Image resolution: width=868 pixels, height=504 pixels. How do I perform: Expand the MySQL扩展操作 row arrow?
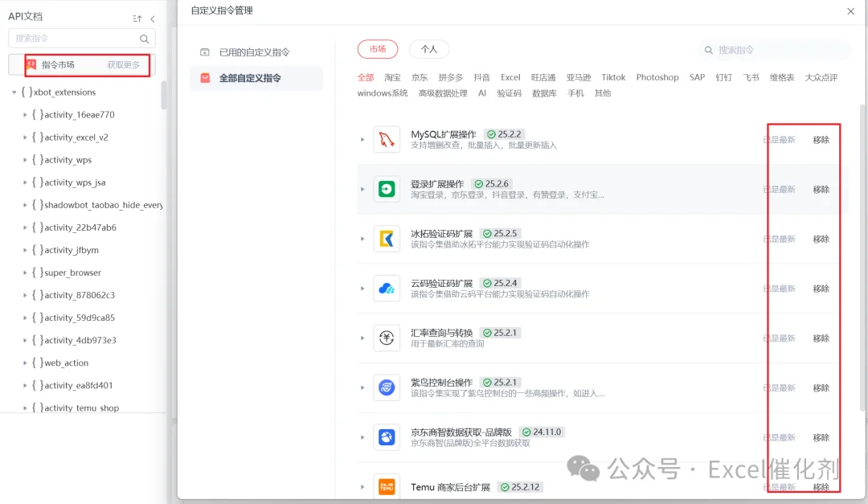(x=362, y=140)
